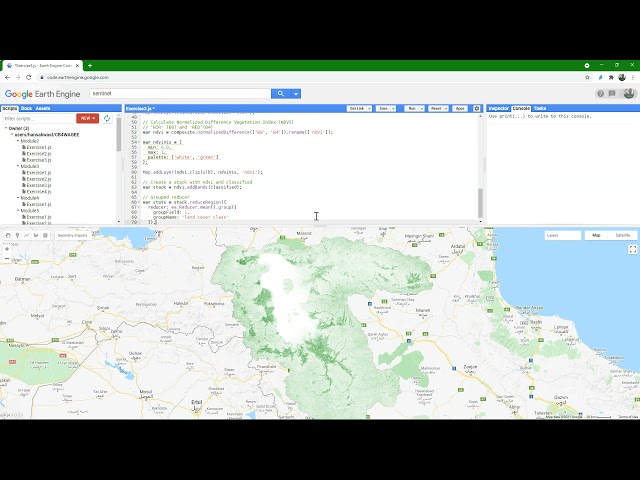Image resolution: width=640 pixels, height=480 pixels.
Task: Open code editor settings gear
Action: (477, 109)
